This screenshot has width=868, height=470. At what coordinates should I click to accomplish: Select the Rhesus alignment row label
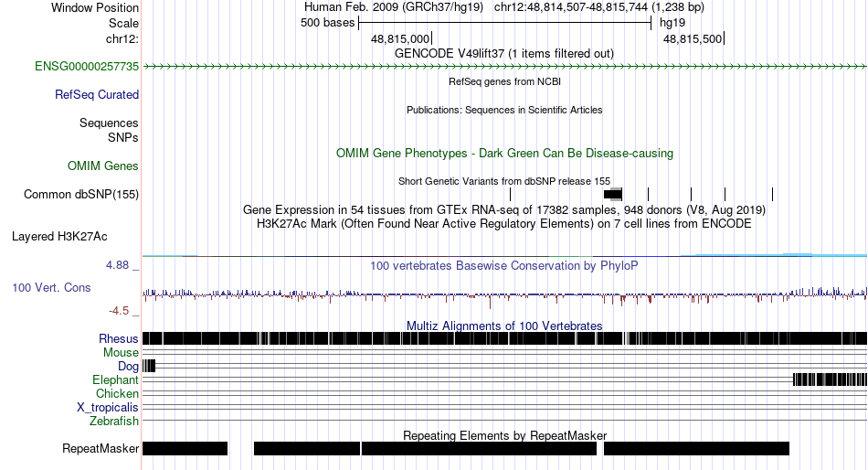(119, 338)
